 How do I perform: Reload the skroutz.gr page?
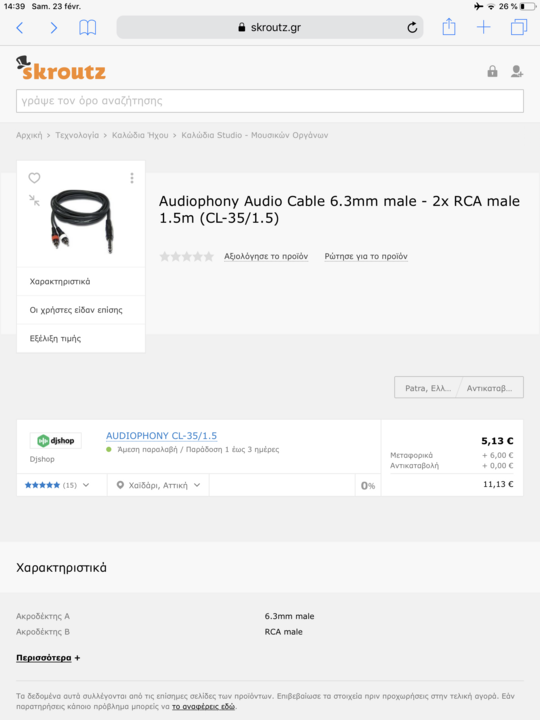[412, 28]
